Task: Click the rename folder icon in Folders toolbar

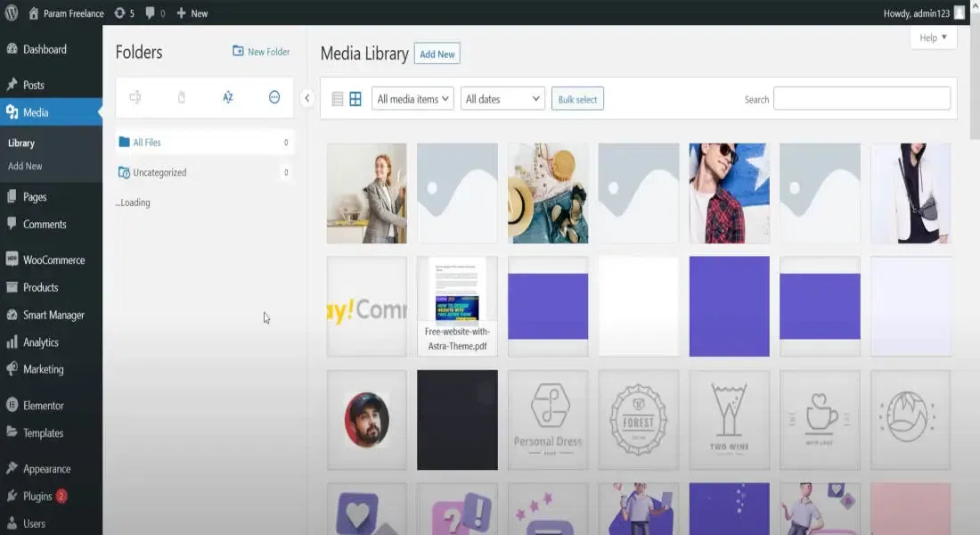Action: pyautogui.click(x=135, y=97)
